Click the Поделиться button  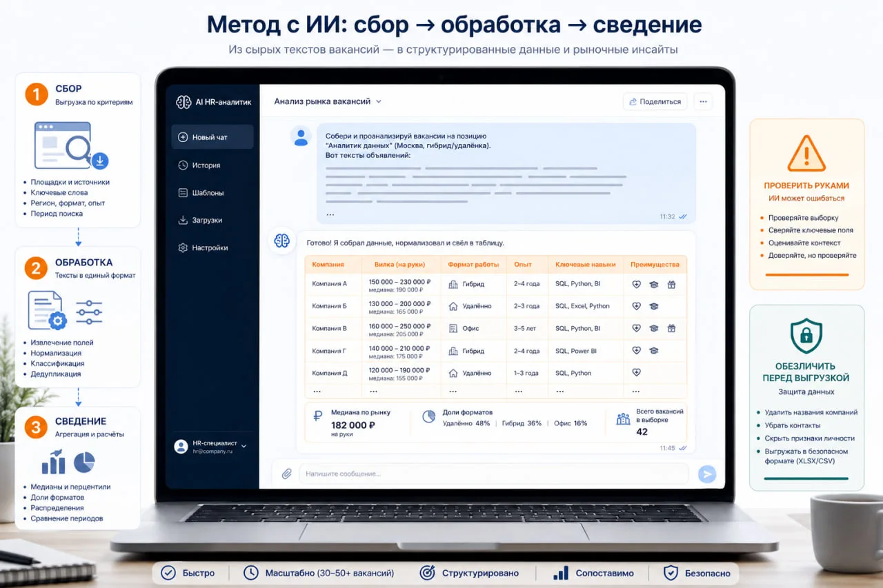coord(655,101)
